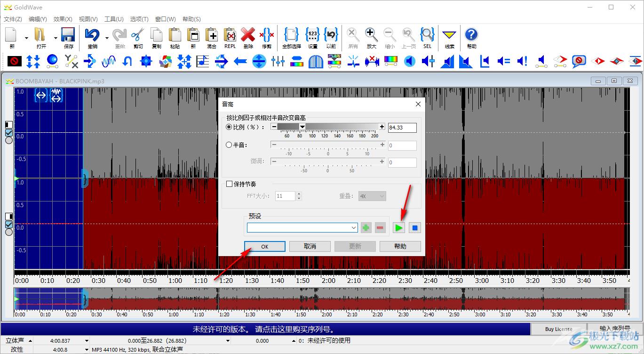
Task: Delete selection with red X 删除 icon
Action: click(x=248, y=35)
